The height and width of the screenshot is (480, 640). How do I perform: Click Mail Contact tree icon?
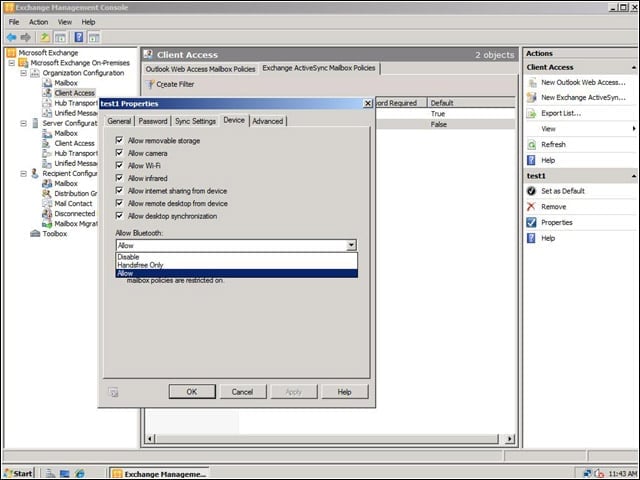47,203
